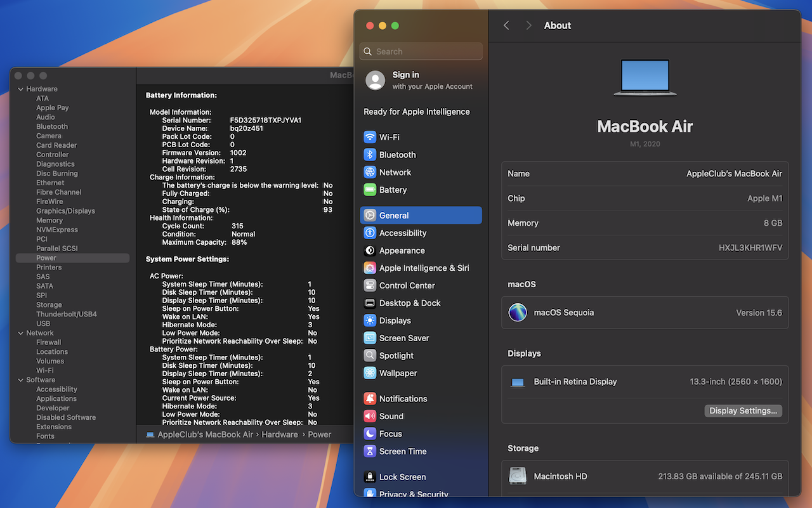Collapse the Network section in System Information
This screenshot has height=508, width=812.
coord(20,333)
